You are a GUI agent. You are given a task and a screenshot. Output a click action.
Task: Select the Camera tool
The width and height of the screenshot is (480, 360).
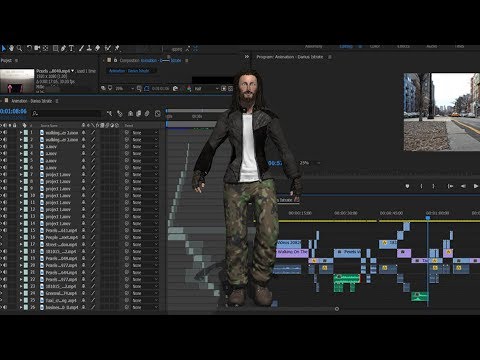[x=37, y=48]
